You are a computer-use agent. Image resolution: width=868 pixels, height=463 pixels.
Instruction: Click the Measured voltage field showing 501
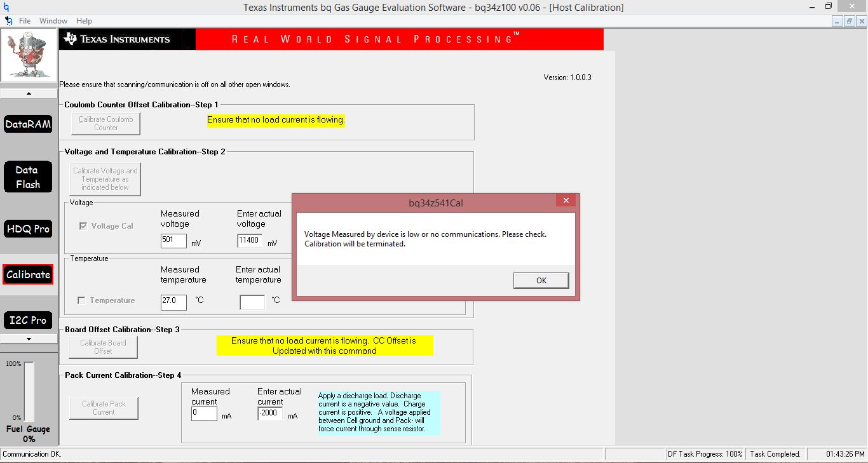(x=173, y=241)
